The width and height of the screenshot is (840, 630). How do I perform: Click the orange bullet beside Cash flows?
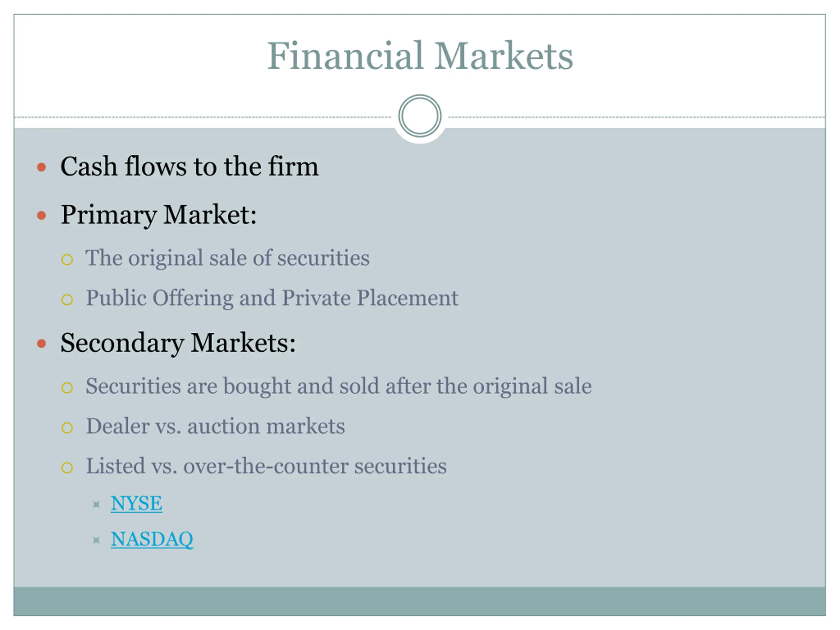pyautogui.click(x=41, y=167)
